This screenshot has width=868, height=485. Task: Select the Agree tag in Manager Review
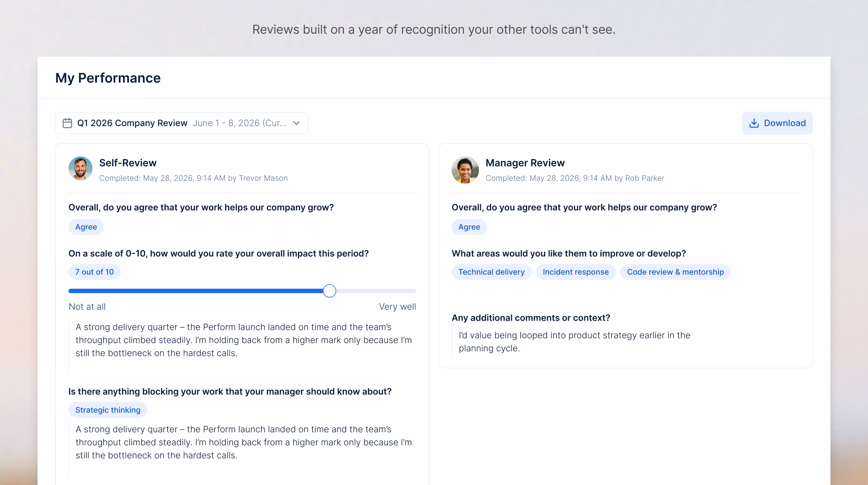pyautogui.click(x=469, y=227)
